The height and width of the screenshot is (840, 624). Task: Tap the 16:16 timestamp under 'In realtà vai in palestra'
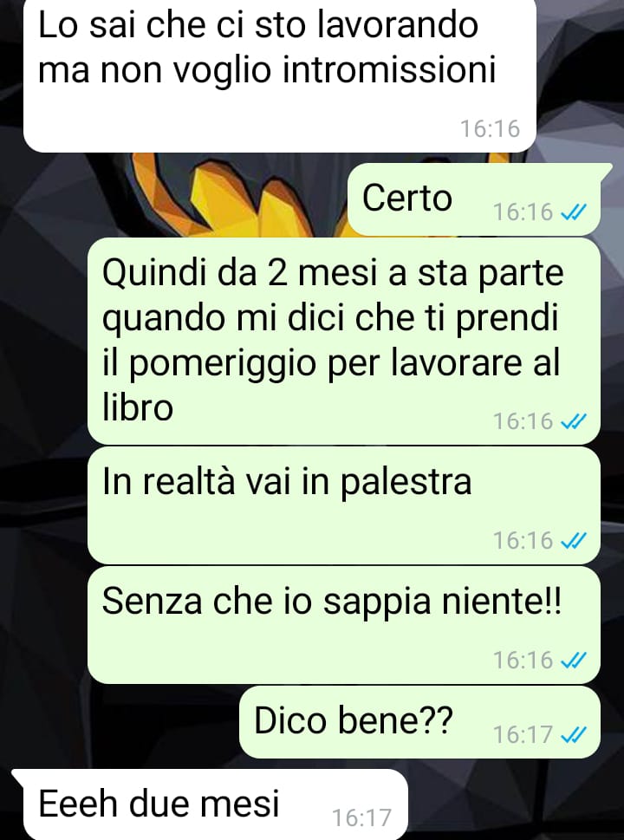[x=523, y=541]
